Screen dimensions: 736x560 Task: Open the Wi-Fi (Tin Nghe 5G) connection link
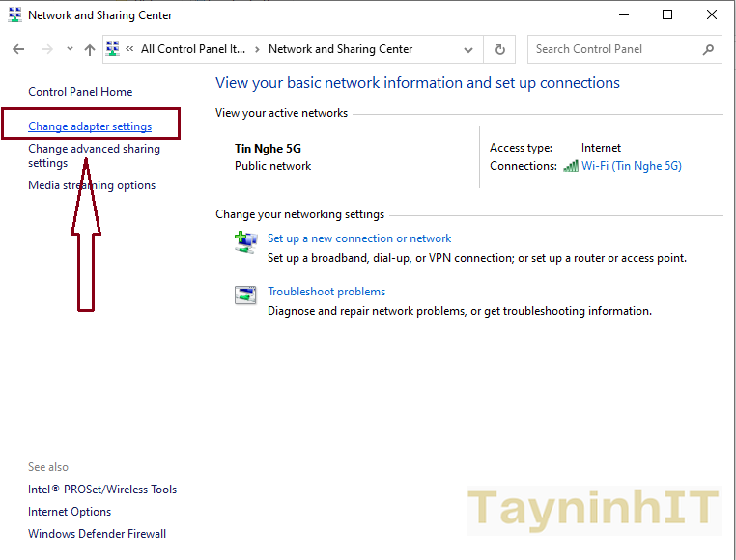pos(631,166)
